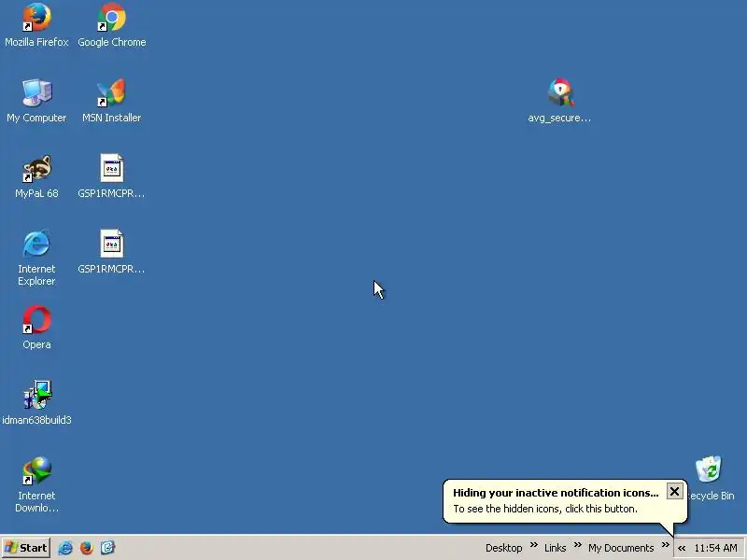Select the Opera desktop shortcut
The image size is (747, 560).
[36, 319]
